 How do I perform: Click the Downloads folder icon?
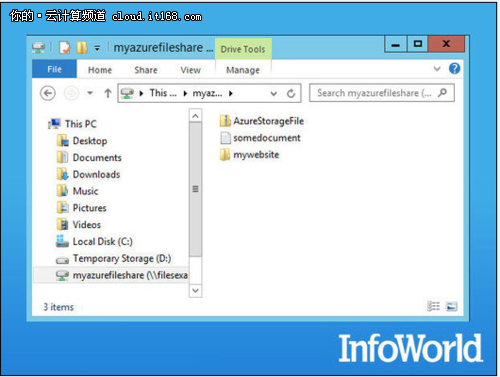63,174
